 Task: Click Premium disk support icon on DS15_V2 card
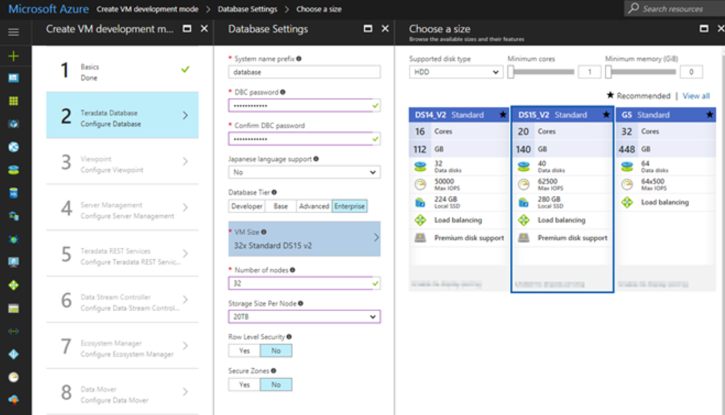point(523,238)
